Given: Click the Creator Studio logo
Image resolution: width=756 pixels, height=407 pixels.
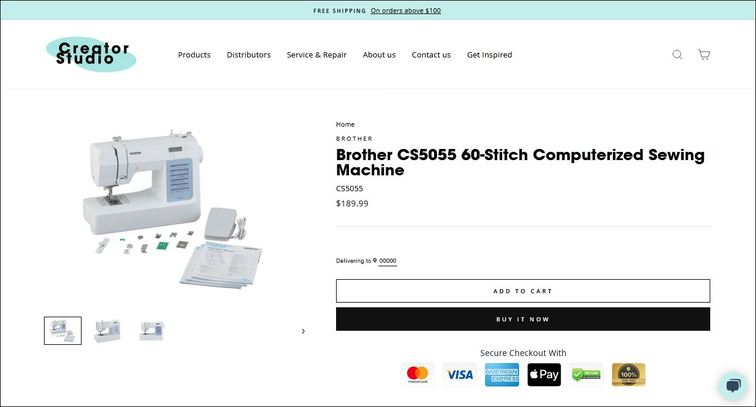Looking at the screenshot, I should [91, 54].
